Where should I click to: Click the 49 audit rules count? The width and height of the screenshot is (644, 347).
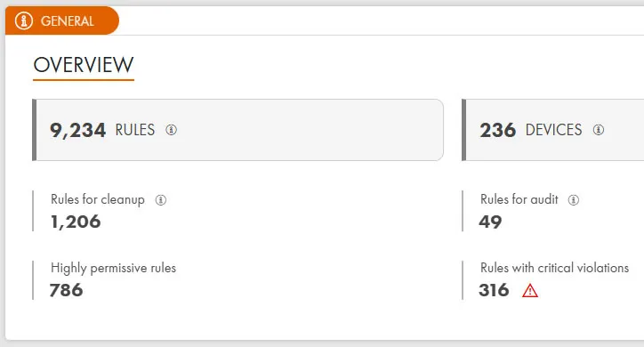click(x=490, y=222)
